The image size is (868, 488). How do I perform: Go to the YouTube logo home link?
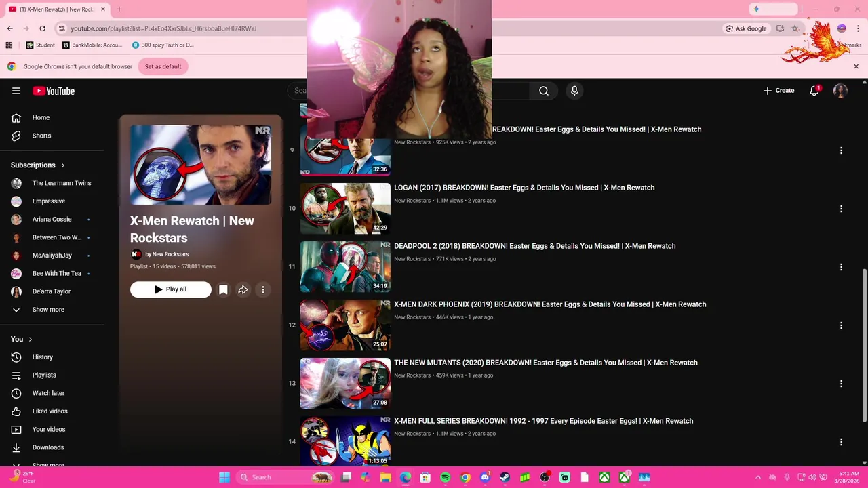tap(54, 91)
